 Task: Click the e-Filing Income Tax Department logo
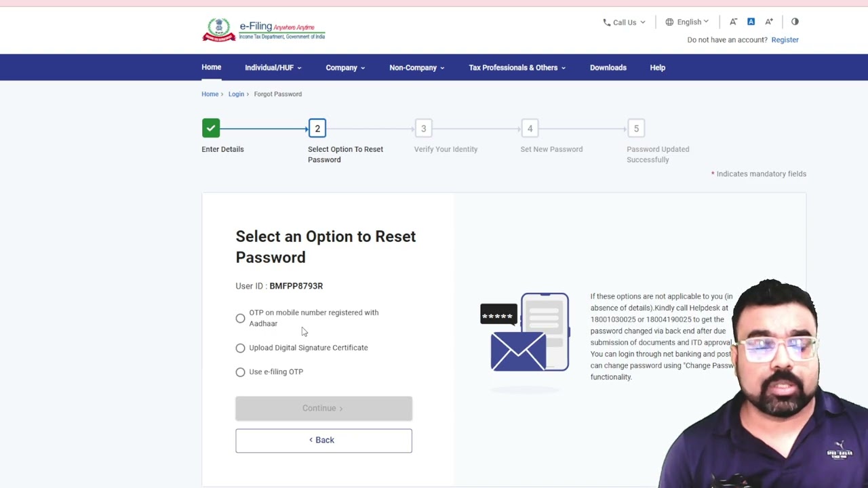(264, 30)
